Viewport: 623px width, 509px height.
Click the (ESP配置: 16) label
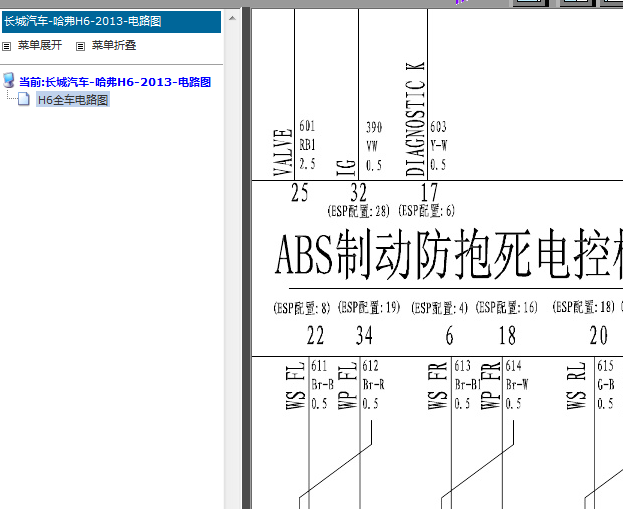pos(507,308)
